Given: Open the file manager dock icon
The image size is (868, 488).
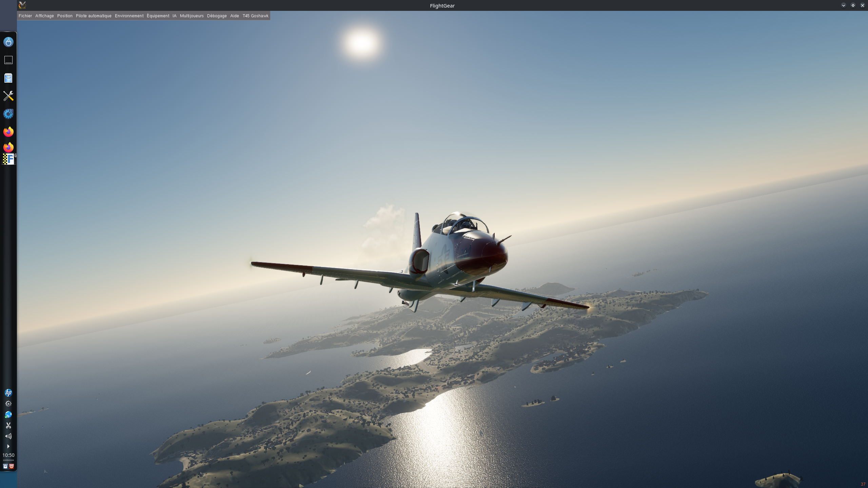Looking at the screenshot, I should [8, 78].
